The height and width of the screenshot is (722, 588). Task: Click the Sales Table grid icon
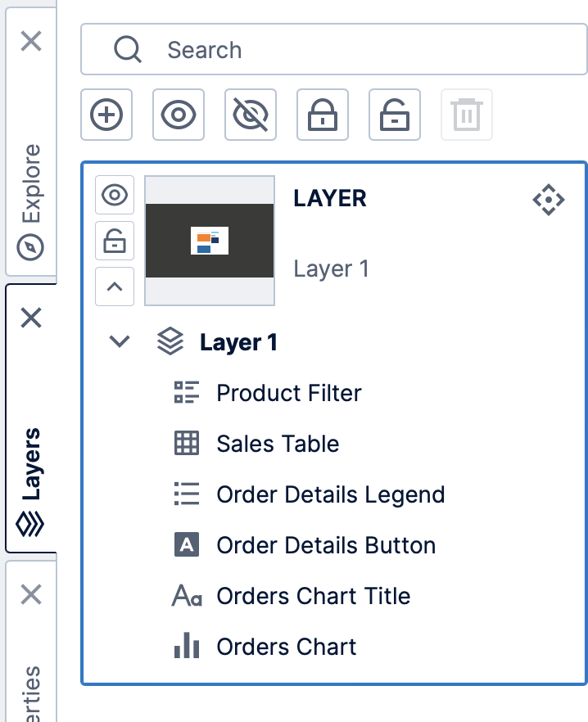click(186, 444)
